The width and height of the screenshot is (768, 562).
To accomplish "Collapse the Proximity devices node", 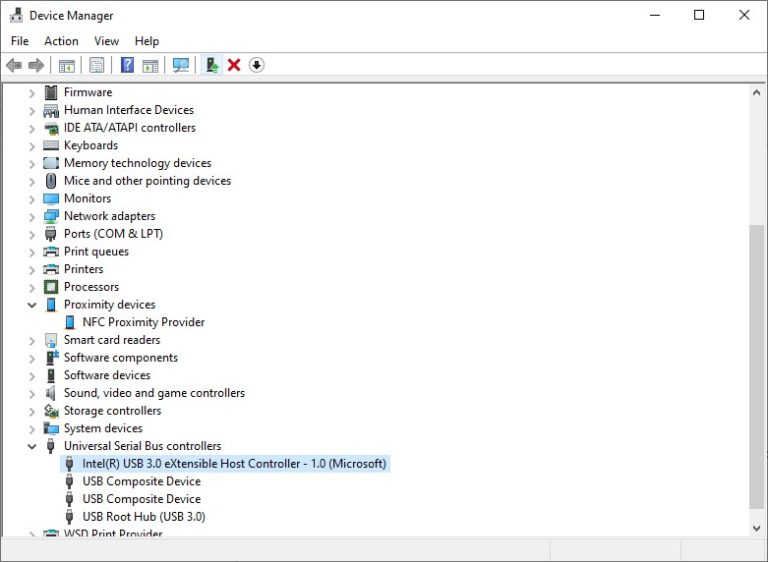I will pos(32,305).
